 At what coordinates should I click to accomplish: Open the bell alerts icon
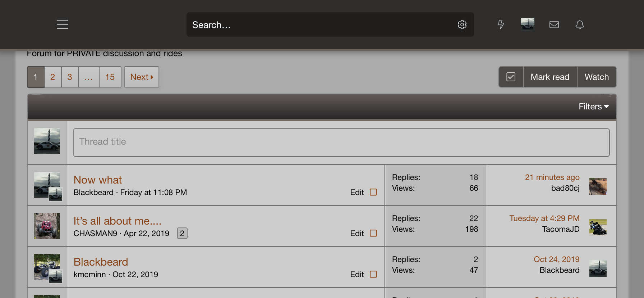point(580,24)
